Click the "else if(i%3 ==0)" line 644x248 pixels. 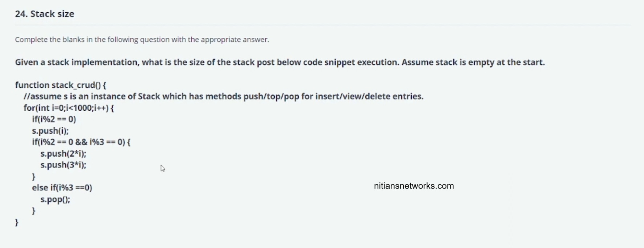(x=62, y=188)
